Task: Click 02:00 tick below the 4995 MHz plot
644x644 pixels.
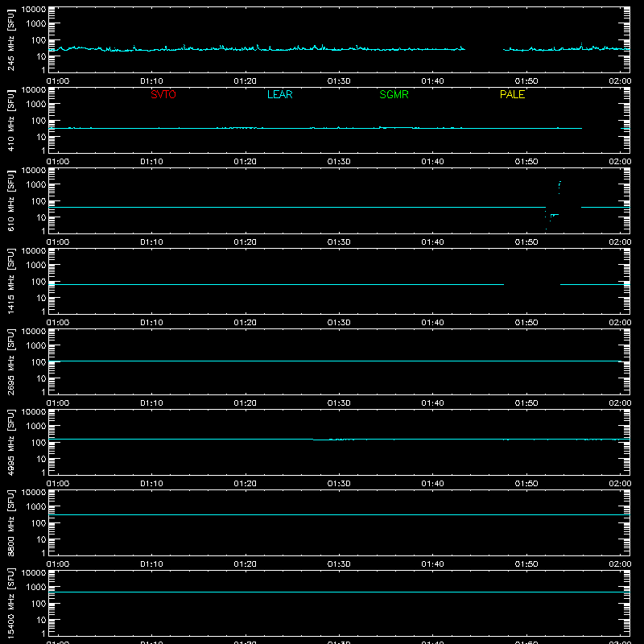Action: point(620,484)
